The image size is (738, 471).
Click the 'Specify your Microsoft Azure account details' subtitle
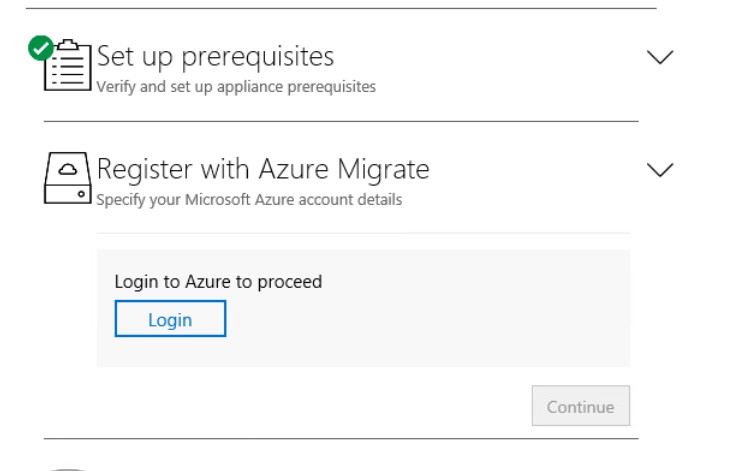coord(249,200)
